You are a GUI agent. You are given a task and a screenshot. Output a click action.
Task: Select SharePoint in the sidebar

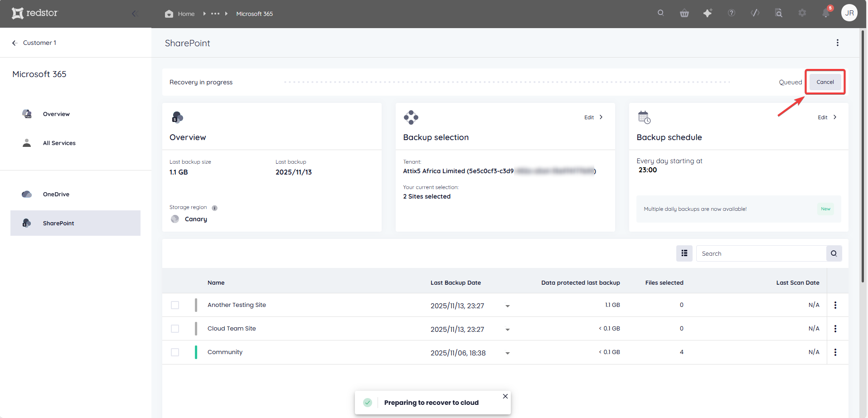75,223
